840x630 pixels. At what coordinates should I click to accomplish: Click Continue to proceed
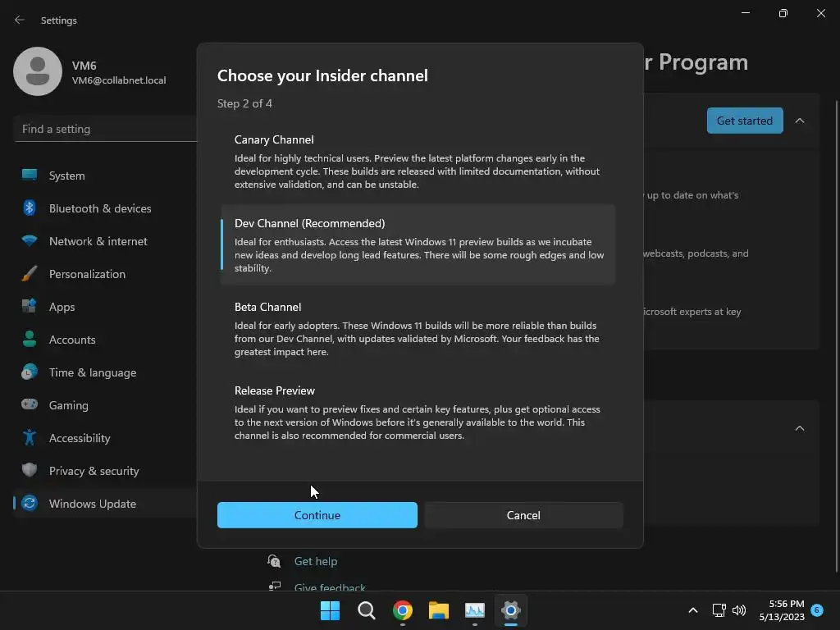point(317,515)
